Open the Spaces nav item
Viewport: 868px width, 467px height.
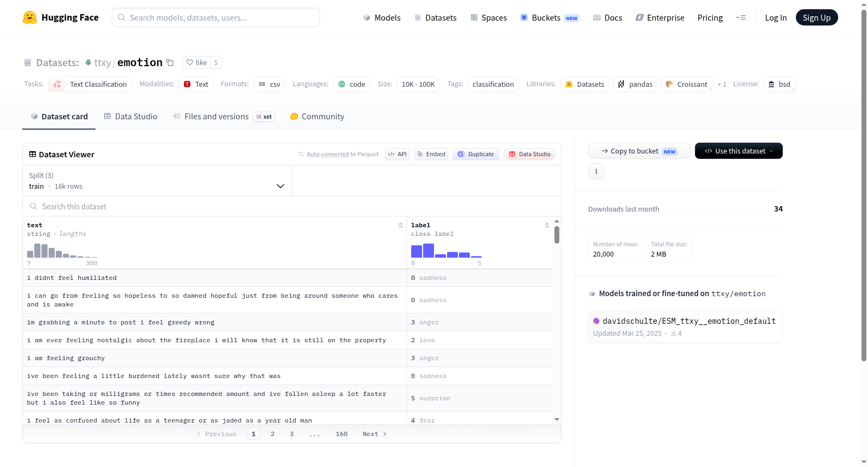click(489, 17)
